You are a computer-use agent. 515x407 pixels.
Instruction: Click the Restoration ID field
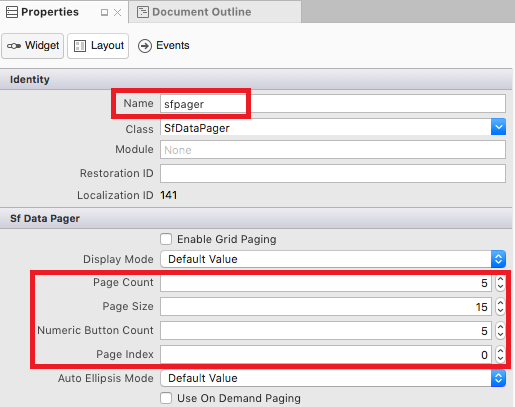[333, 173]
